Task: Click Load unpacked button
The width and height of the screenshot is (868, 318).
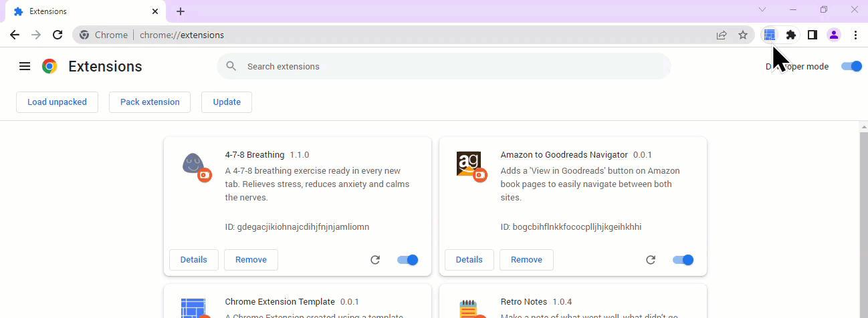Action: pos(57,102)
